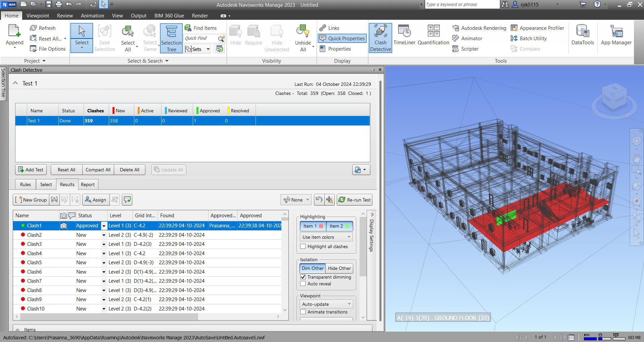
Task: Click the Manage Sets icon
Action: [x=220, y=49]
